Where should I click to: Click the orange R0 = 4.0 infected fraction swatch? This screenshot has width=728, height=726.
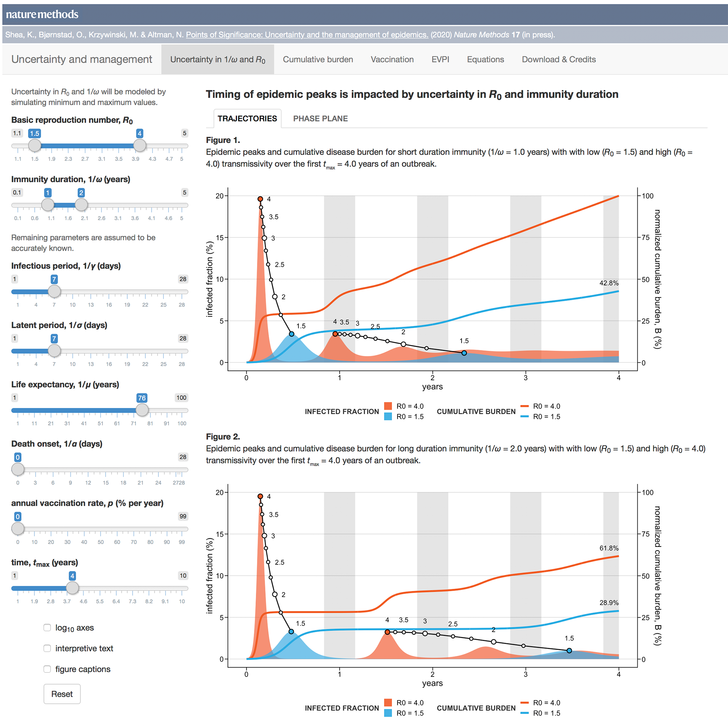(x=388, y=406)
